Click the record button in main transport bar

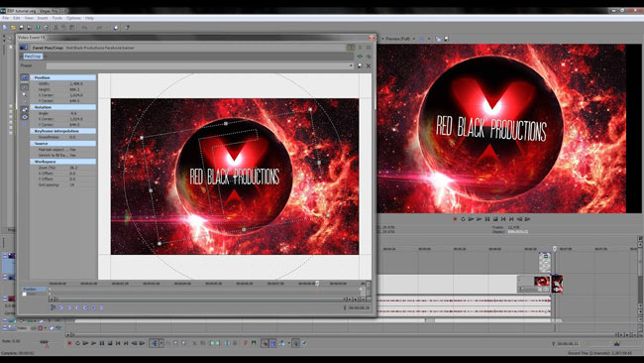69,343
